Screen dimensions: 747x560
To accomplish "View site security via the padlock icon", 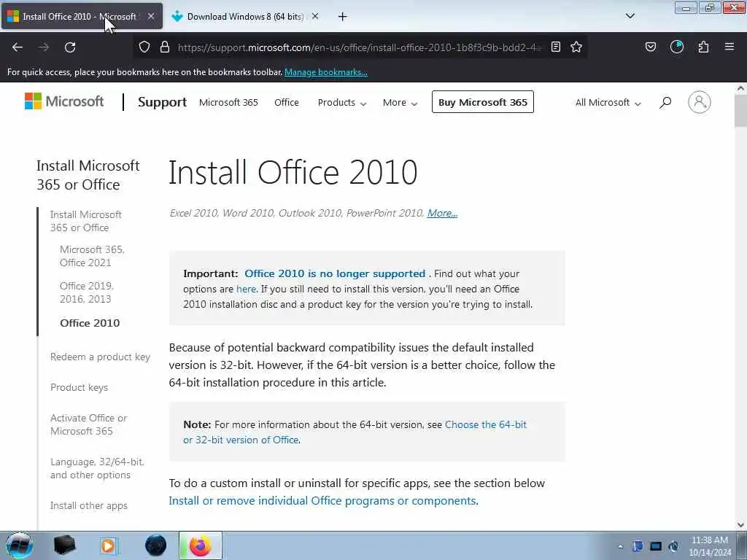I will point(165,47).
